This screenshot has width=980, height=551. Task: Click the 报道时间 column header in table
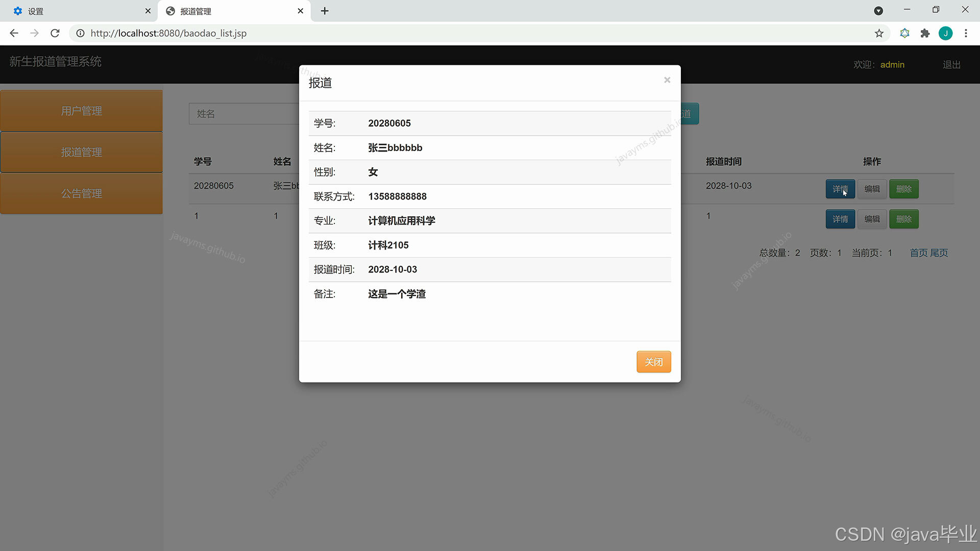point(723,161)
